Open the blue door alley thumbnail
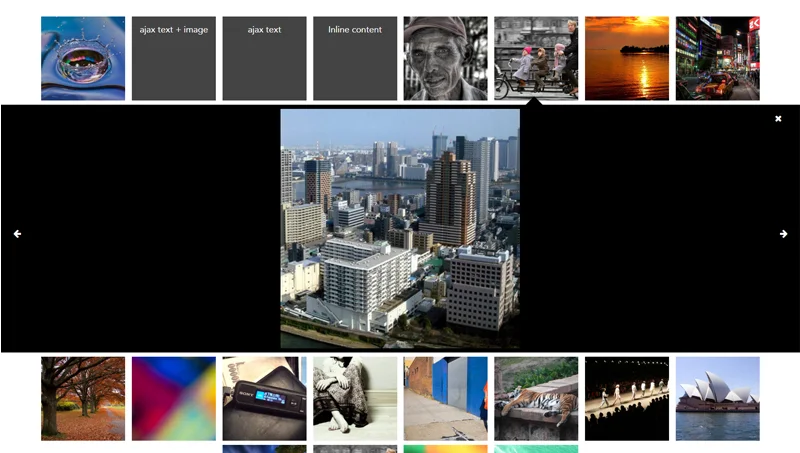Image resolution: width=800 pixels, height=453 pixels. [x=445, y=398]
